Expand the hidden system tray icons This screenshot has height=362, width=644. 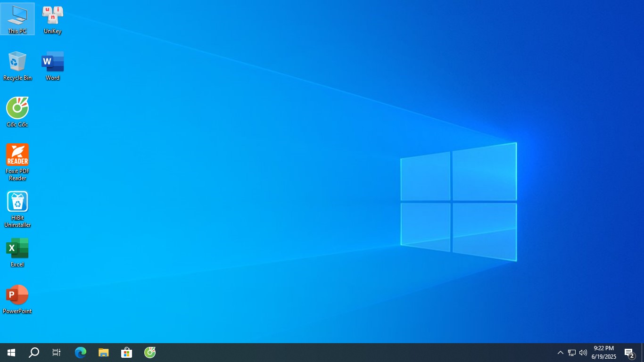coord(560,352)
